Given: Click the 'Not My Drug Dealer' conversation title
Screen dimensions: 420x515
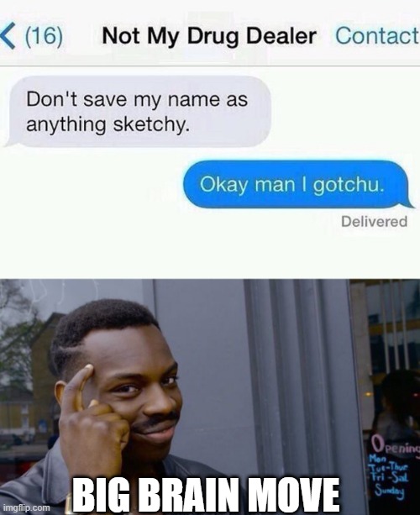Looking at the screenshot, I should click(209, 36).
